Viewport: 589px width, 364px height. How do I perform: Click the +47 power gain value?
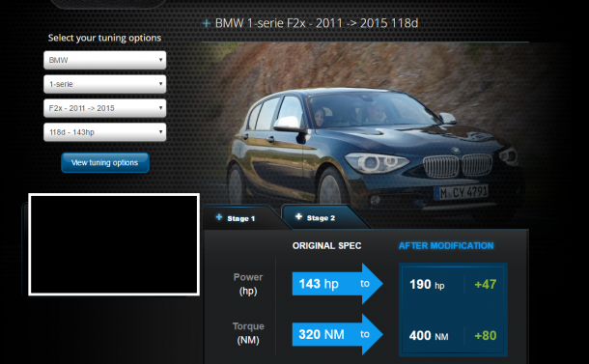[x=486, y=285]
